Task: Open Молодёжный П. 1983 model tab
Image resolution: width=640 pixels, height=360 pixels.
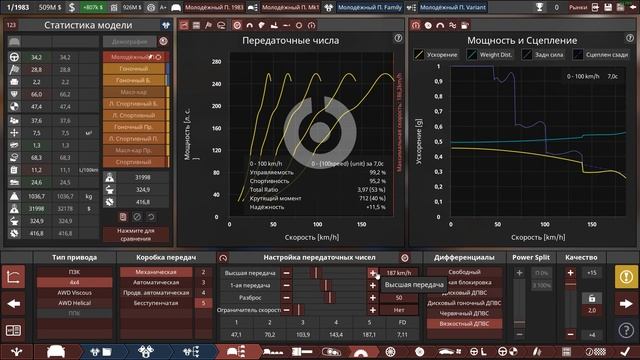Action: coord(213,7)
